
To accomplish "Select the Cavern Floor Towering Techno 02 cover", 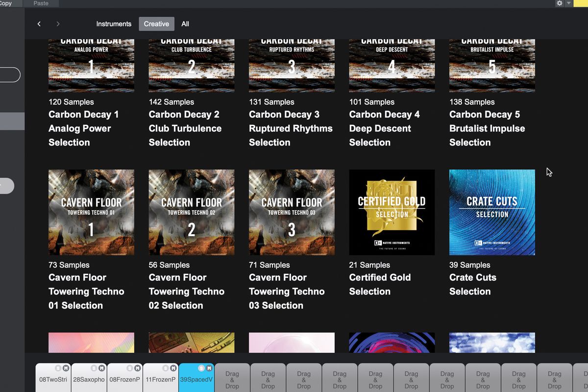I will [191, 212].
